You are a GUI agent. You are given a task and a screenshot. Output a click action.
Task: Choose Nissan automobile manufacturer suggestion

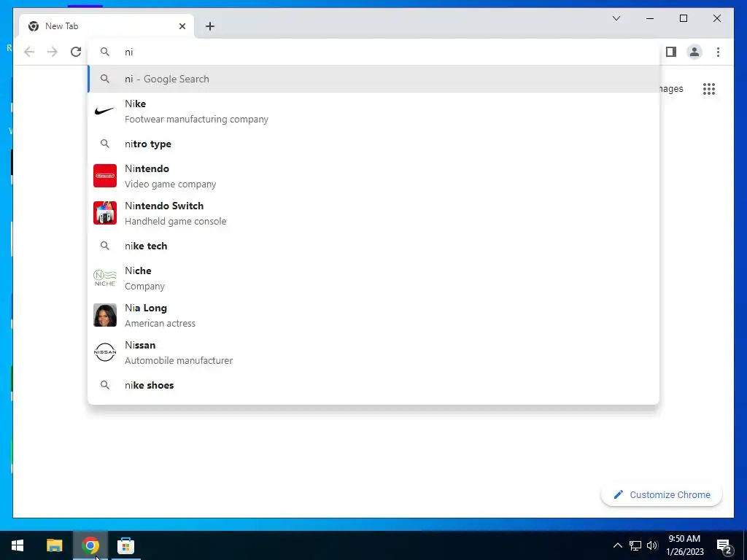coord(373,352)
